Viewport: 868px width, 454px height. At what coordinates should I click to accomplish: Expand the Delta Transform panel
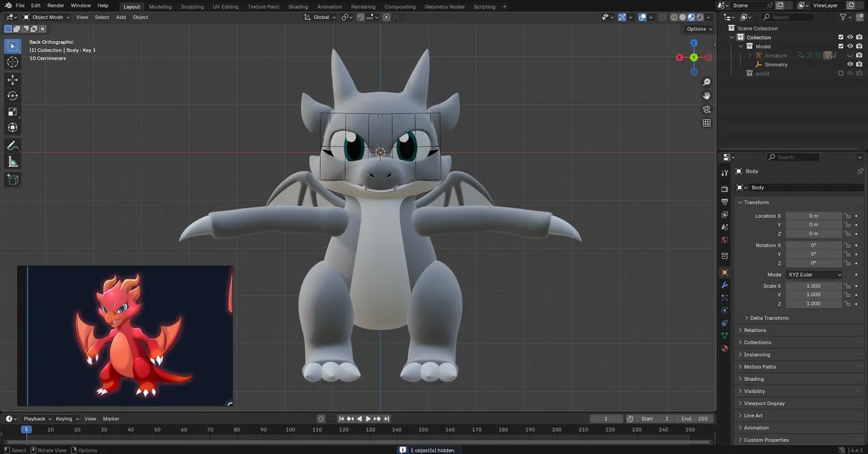point(769,318)
